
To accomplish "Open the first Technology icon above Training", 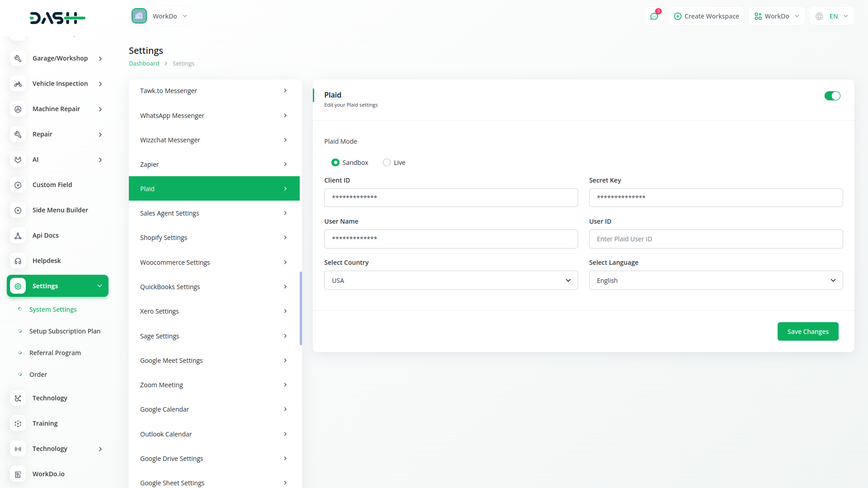I will 18,398.
